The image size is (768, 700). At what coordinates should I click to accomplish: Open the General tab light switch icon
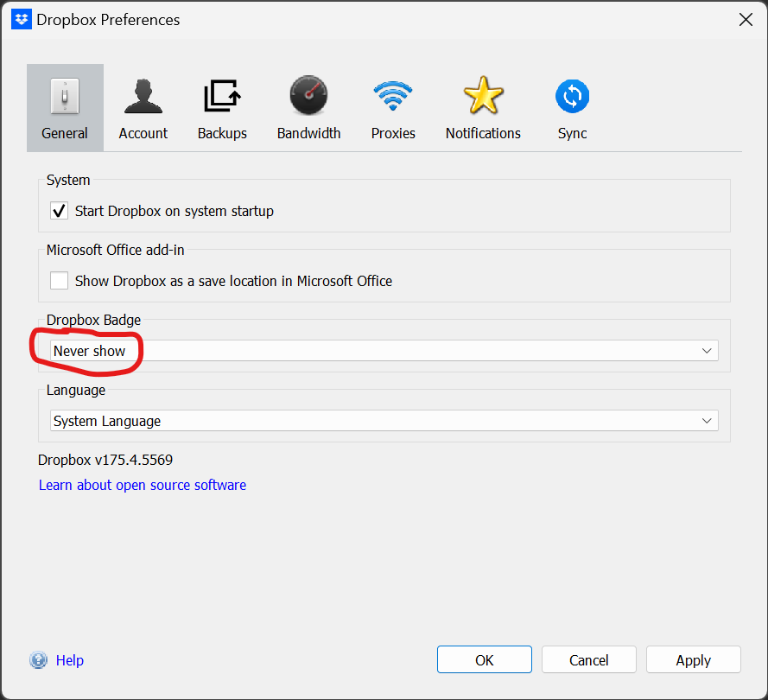[65, 97]
